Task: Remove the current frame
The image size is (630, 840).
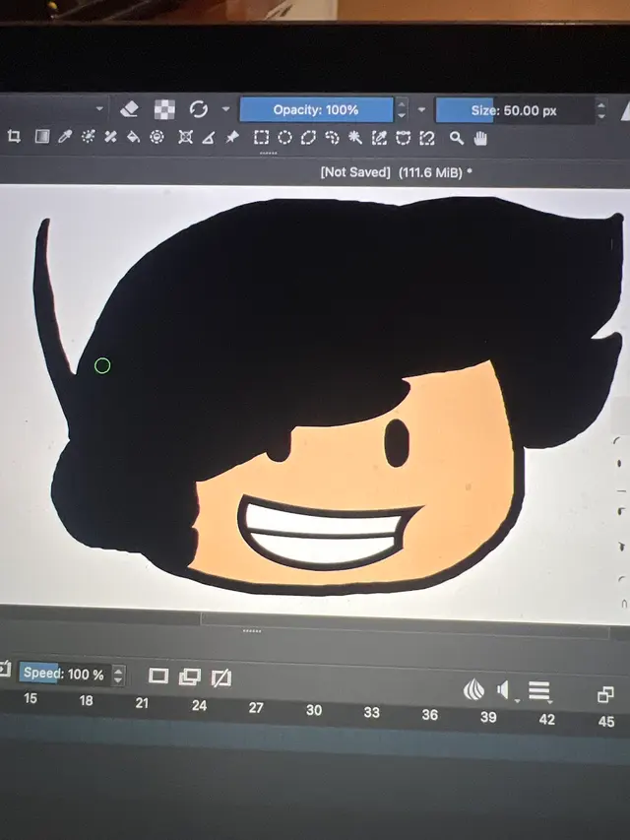Action: 220,678
